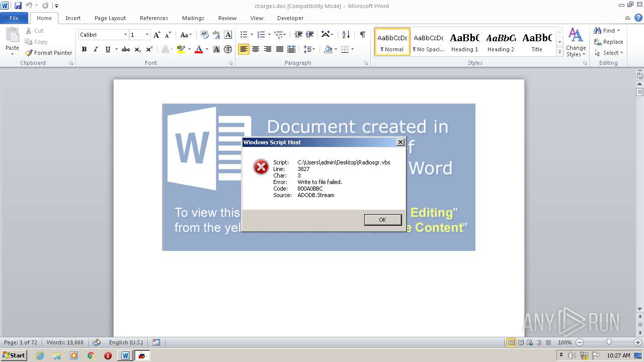Open font name Calibri dropdown
This screenshot has width=644, height=362.
125,35
